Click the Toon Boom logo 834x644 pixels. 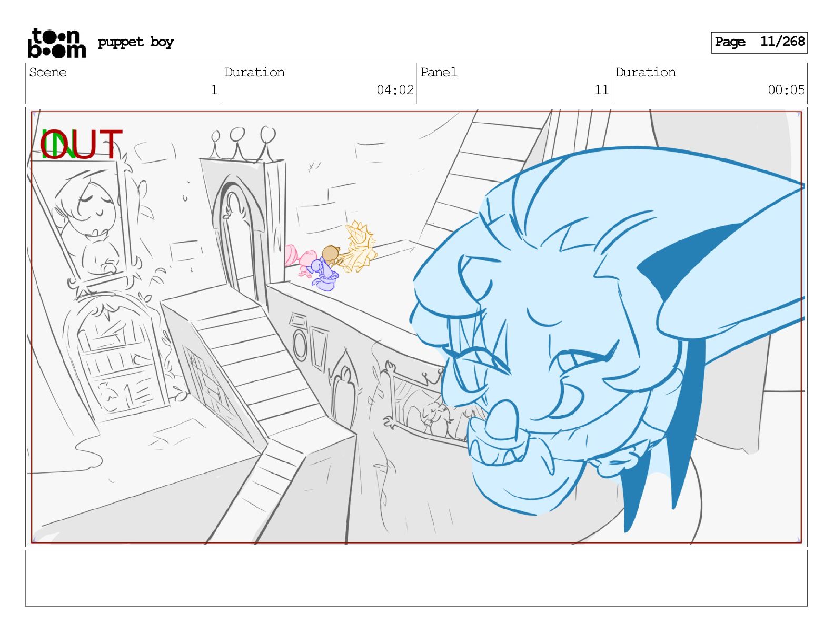pyautogui.click(x=56, y=43)
